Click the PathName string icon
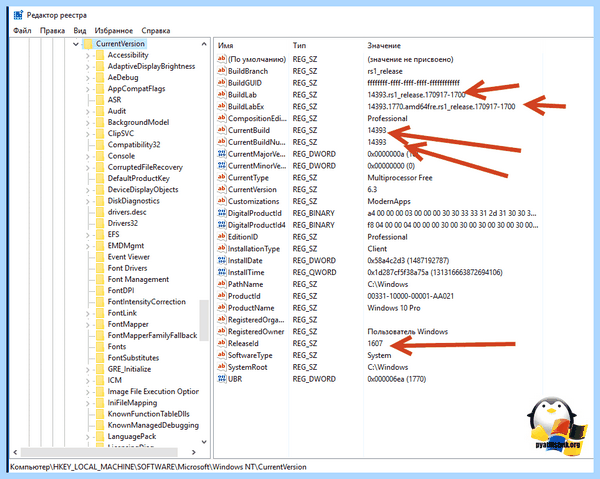The image size is (600, 479). (222, 284)
